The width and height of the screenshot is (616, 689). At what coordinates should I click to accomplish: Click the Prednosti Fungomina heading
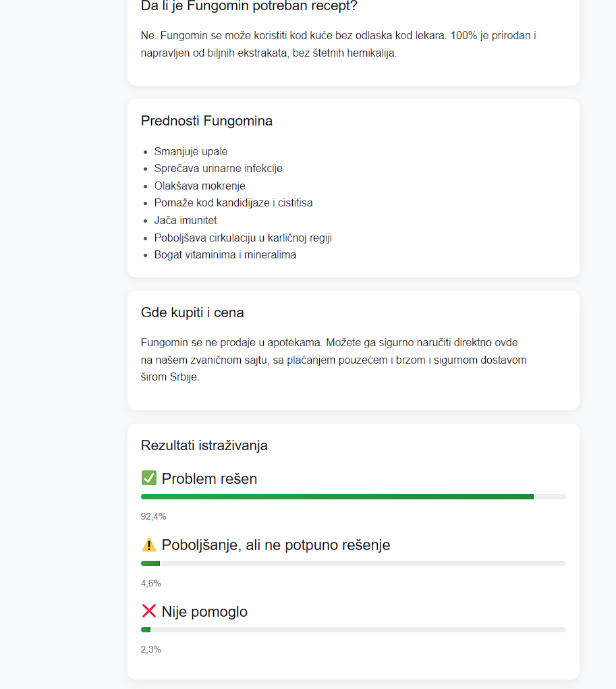pos(206,121)
